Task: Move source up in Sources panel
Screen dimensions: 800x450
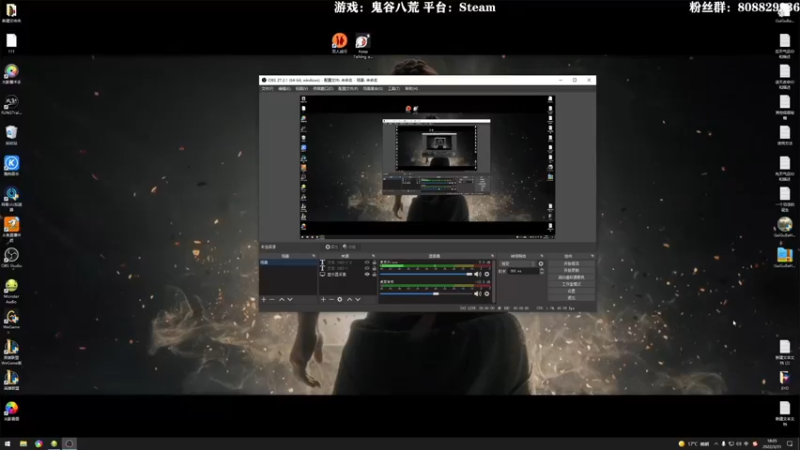Action: click(x=349, y=299)
